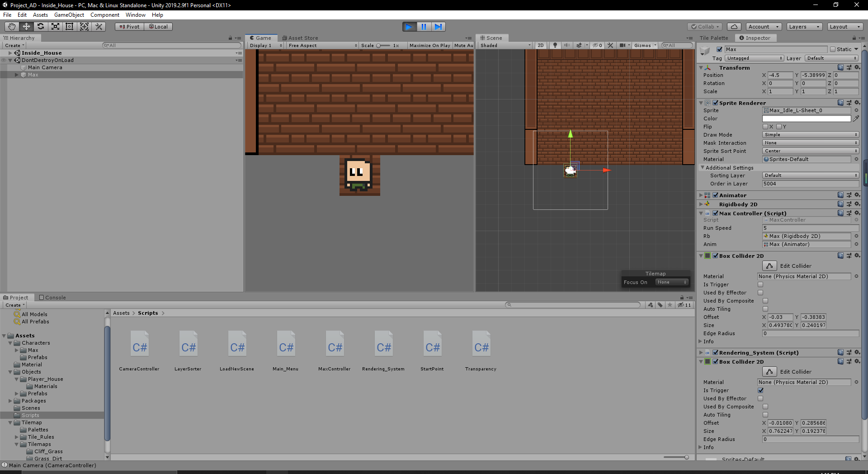Viewport: 868px width, 474px height.
Task: Select the Hand tool
Action: point(12,27)
